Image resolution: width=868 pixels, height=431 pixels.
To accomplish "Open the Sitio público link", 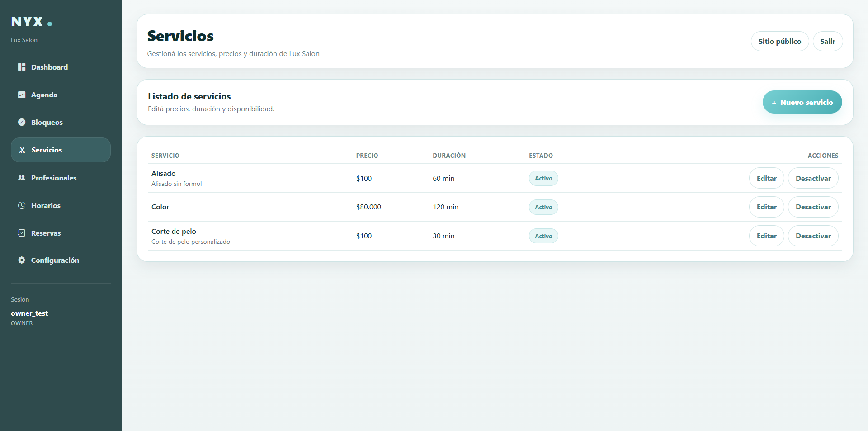I will coord(779,41).
